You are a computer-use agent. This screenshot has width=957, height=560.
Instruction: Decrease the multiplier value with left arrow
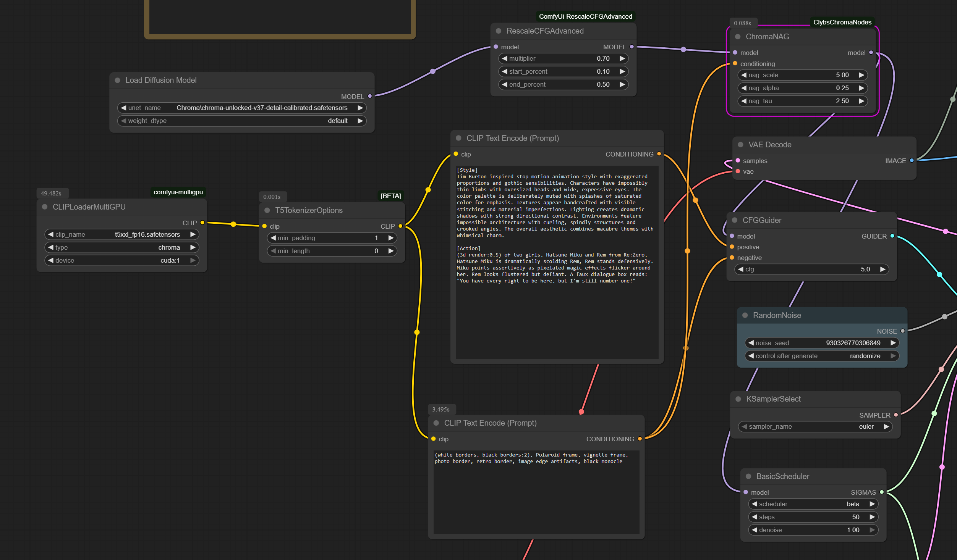505,58
